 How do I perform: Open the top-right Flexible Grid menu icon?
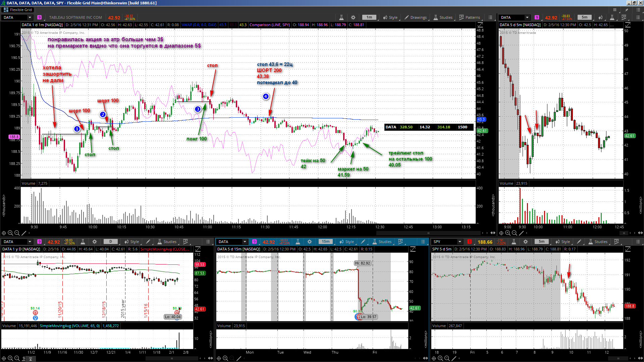click(638, 10)
